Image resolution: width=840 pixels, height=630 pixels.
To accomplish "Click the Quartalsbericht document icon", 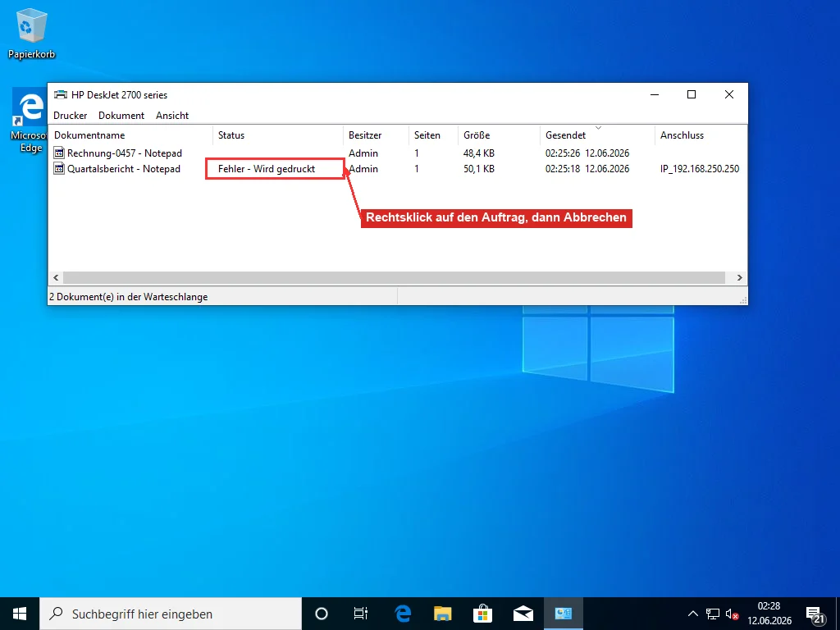I will [59, 169].
